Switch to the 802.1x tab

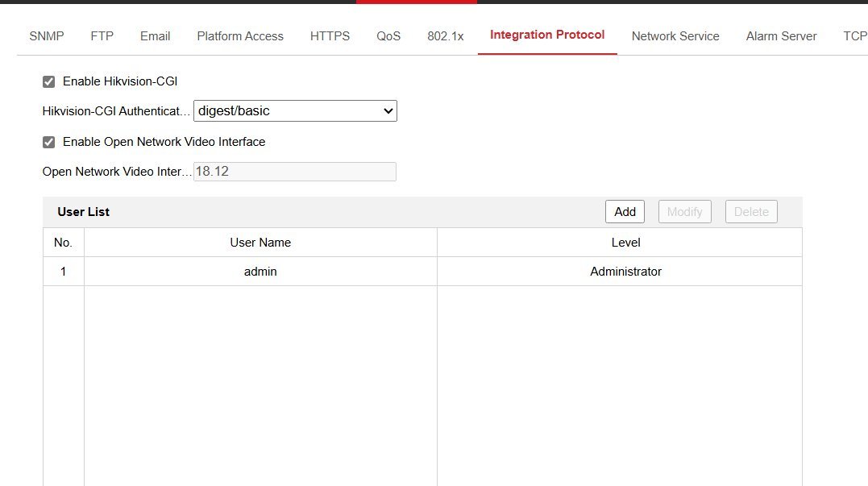tap(446, 36)
